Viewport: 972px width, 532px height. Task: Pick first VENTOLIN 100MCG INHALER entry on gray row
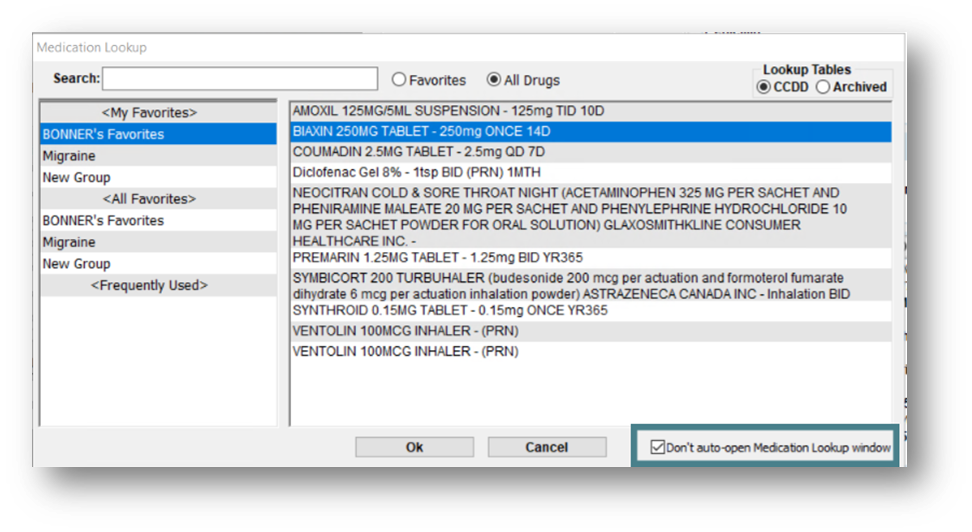tap(591, 331)
